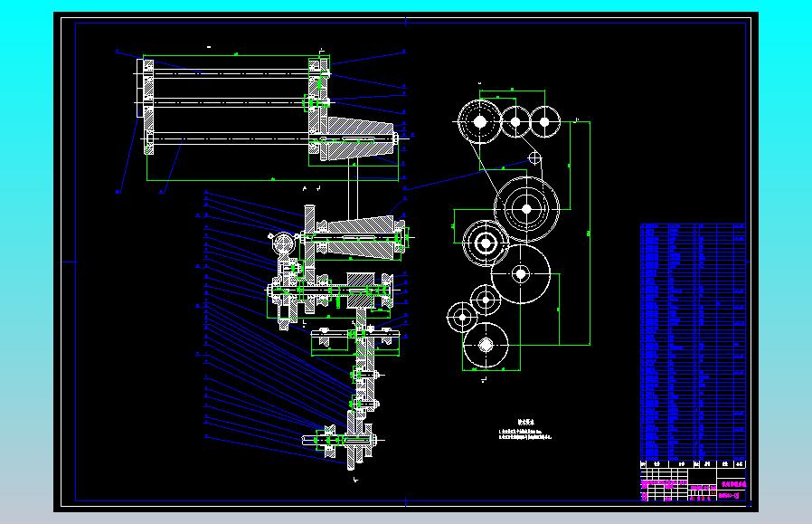Select the bottom gear with the square hub hole
The height and width of the screenshot is (524, 812).
(486, 345)
